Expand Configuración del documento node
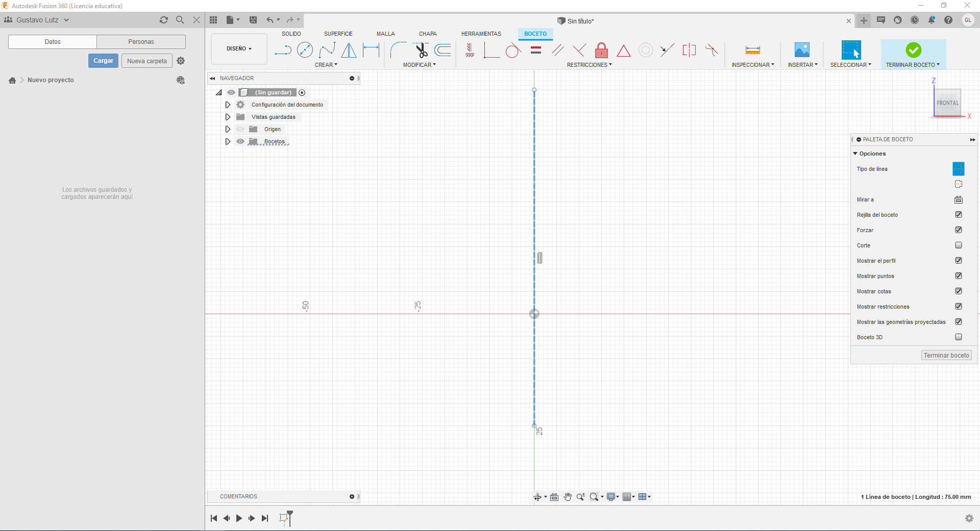Screen dimensions: 980x531 228,105
